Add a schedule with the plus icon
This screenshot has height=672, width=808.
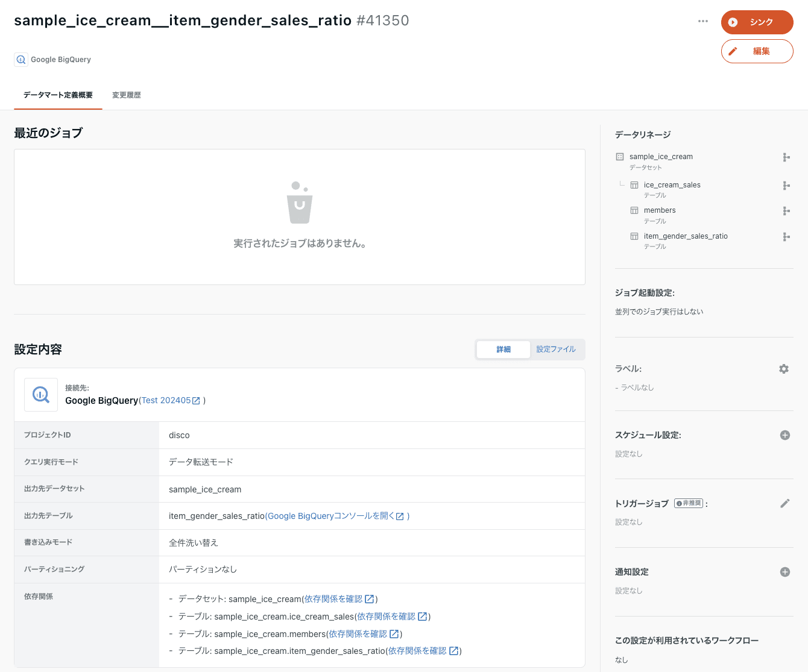click(x=785, y=435)
